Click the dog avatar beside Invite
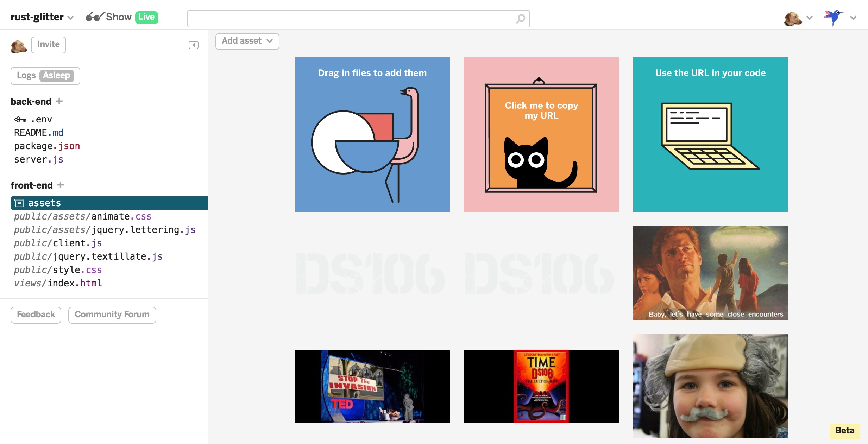868x444 pixels. pyautogui.click(x=19, y=46)
